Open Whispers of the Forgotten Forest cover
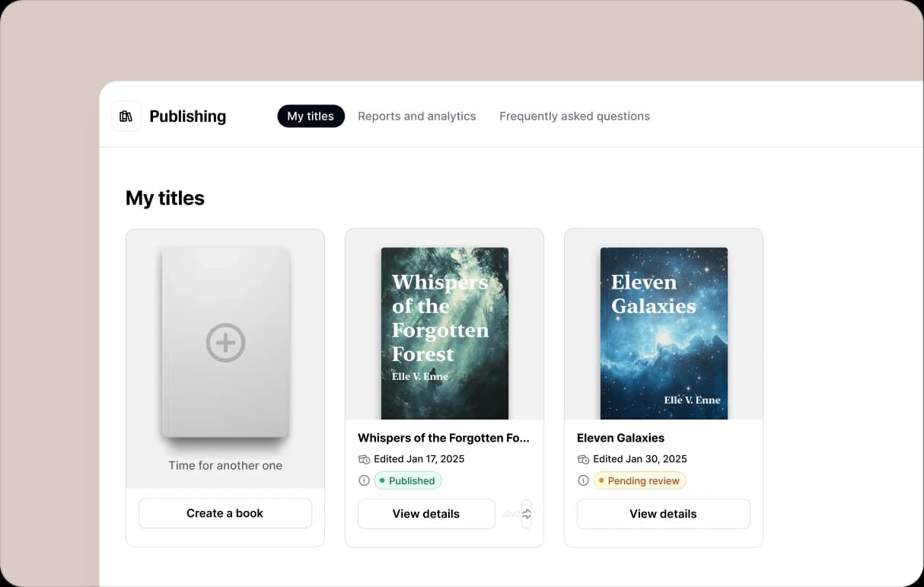The image size is (924, 587). [x=444, y=333]
